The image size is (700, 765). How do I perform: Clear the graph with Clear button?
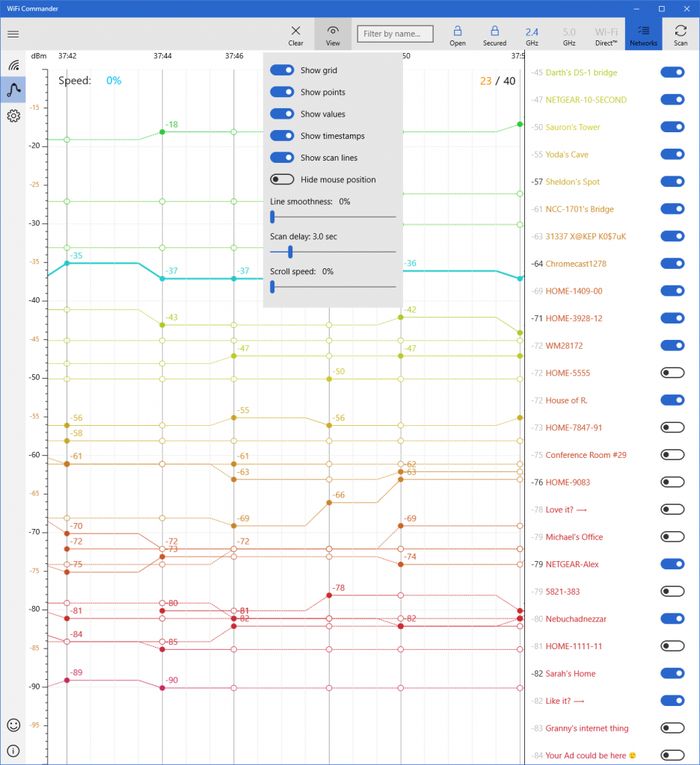296,35
